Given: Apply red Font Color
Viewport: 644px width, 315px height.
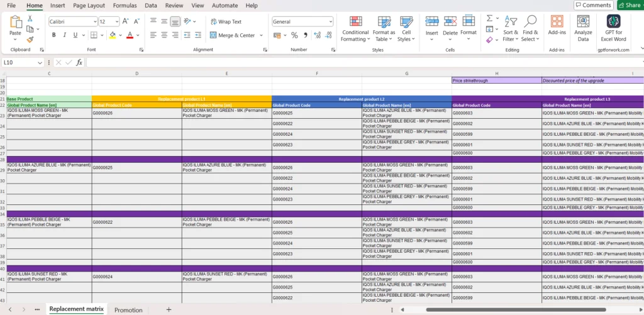Looking at the screenshot, I should pos(130,35).
